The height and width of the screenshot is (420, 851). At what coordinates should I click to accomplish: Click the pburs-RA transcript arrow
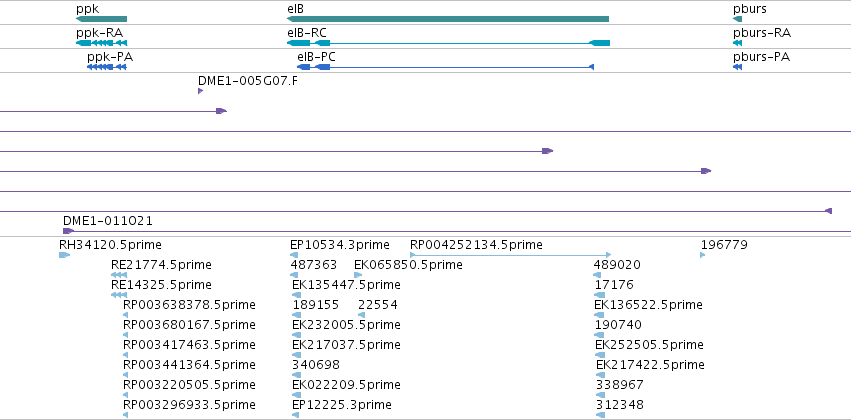click(737, 43)
